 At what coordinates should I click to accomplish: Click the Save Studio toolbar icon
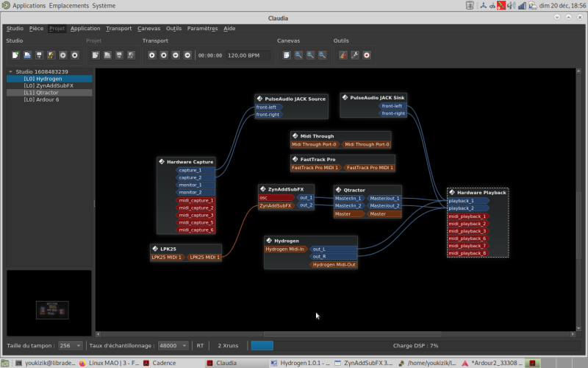tap(39, 55)
